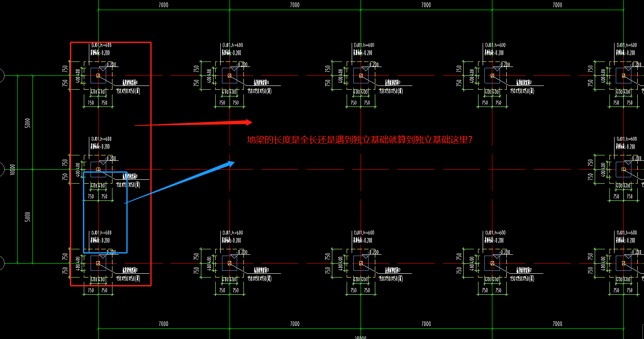Pick the leftmost 7000 dimension along bottom edge
This screenshot has height=339, width=644.
[x=163, y=324]
